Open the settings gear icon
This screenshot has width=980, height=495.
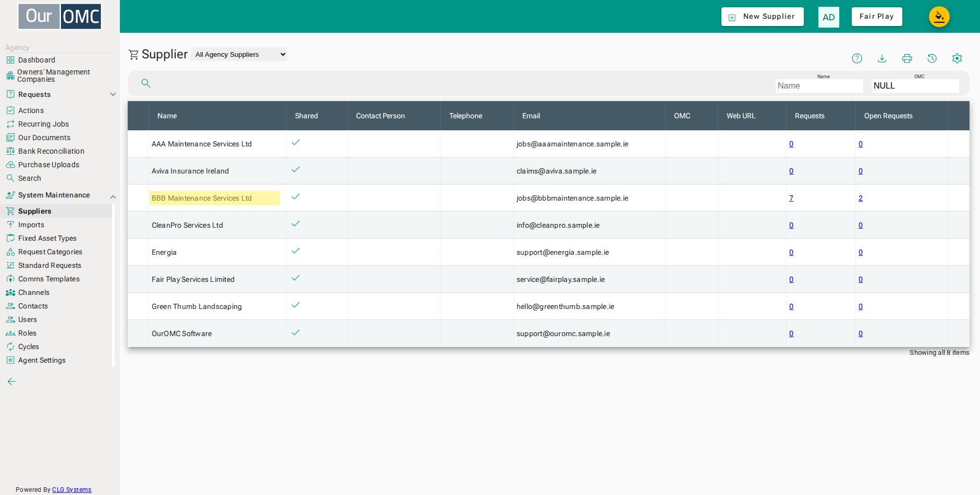(x=957, y=58)
